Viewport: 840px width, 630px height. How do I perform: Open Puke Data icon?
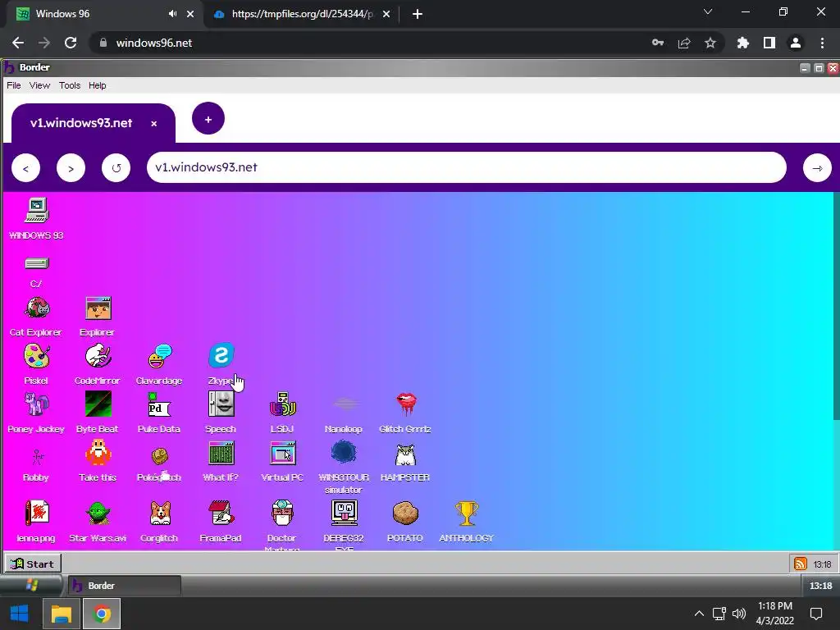coord(160,405)
